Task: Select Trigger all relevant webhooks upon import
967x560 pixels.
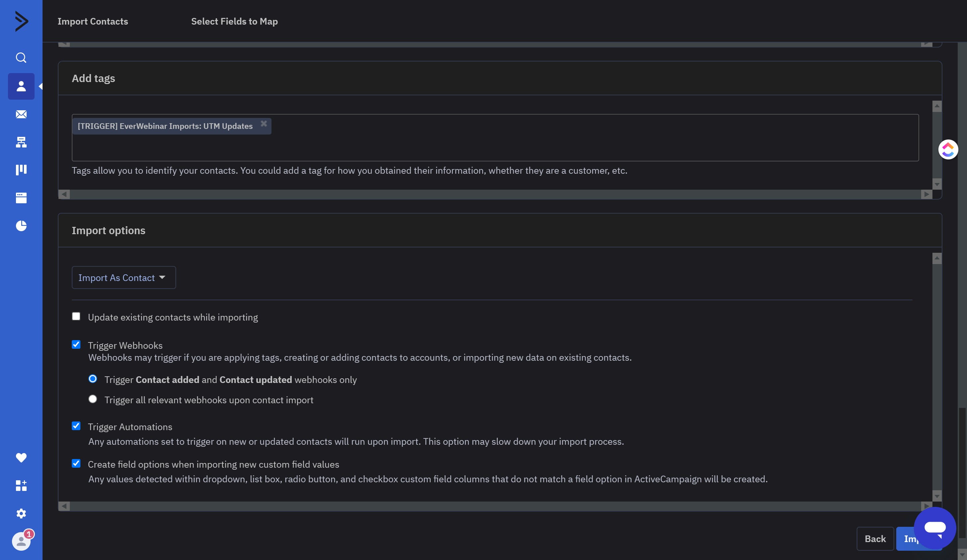Action: [x=92, y=399]
